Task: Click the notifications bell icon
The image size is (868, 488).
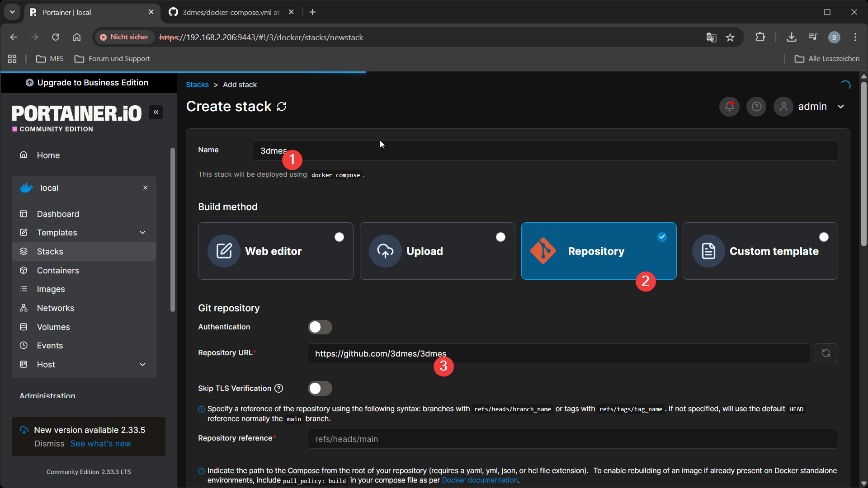Action: coord(729,107)
